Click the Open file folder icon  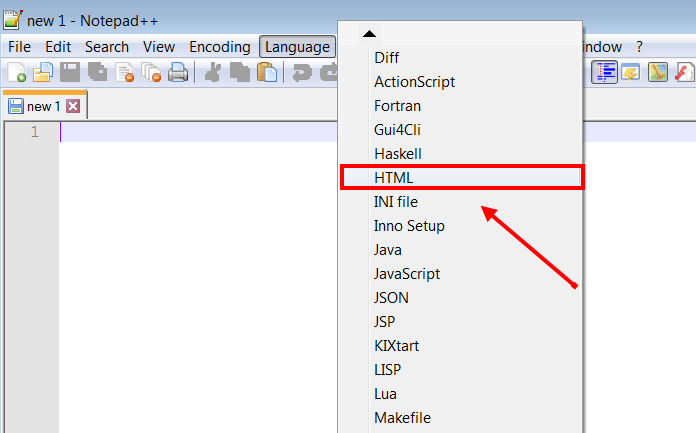43,72
